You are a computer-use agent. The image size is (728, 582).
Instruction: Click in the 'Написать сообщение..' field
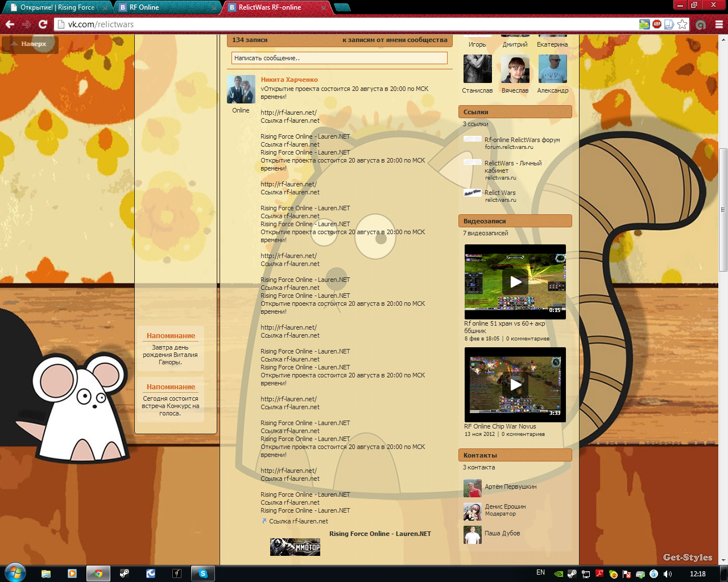[x=340, y=58]
